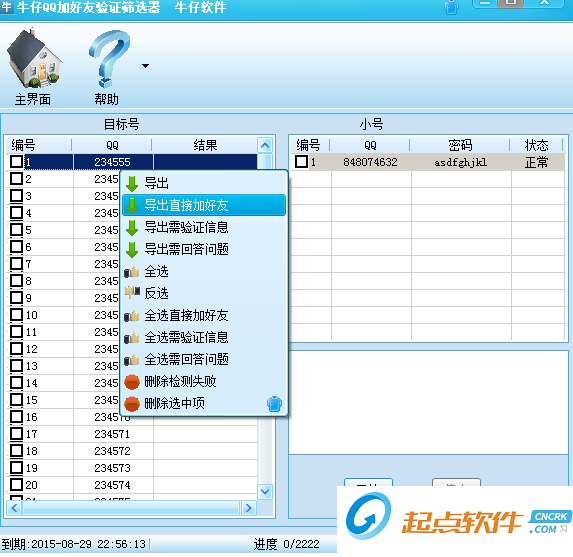Select the cell reading 234571
This screenshot has height=557, width=573.
113,434
